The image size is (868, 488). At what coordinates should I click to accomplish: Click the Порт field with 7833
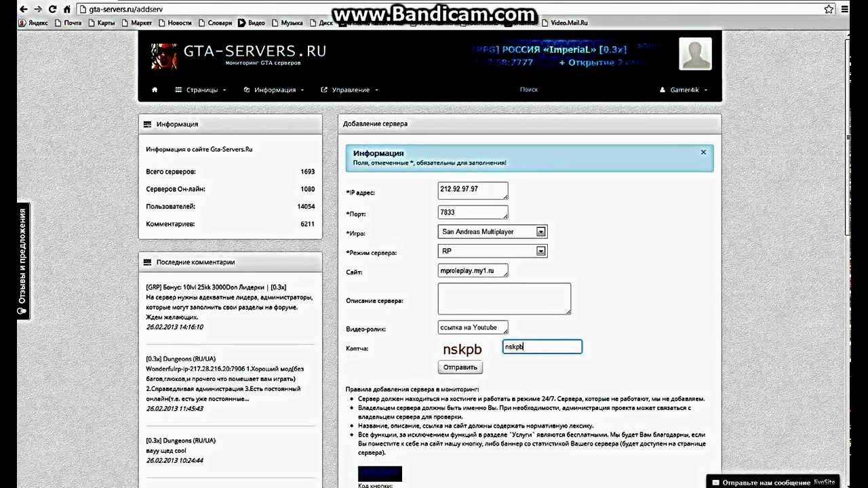(473, 213)
